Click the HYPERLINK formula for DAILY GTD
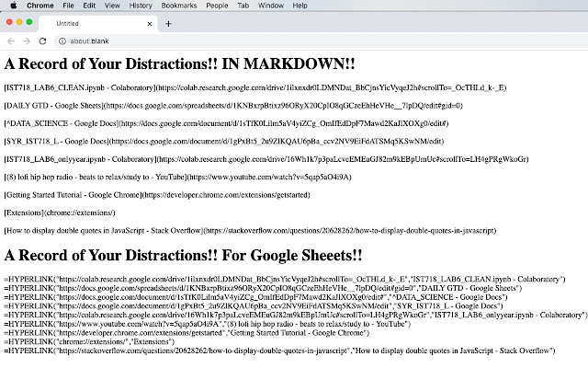 [x=263, y=288]
